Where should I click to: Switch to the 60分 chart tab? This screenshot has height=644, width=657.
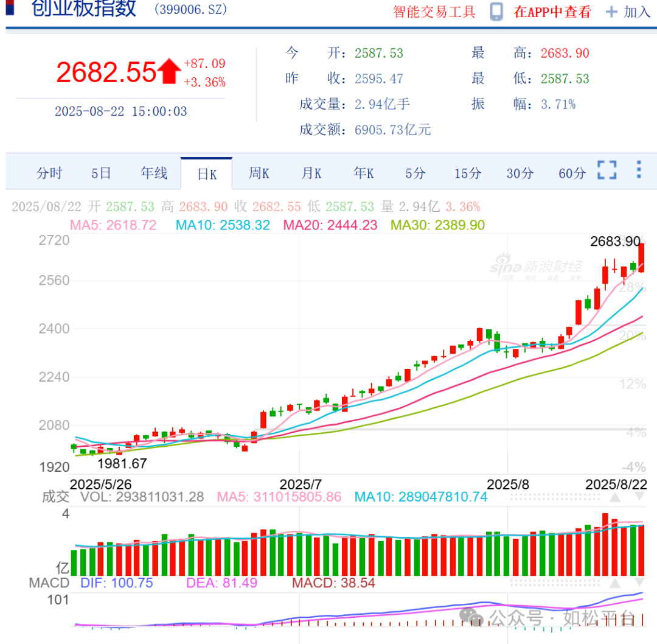tap(572, 173)
